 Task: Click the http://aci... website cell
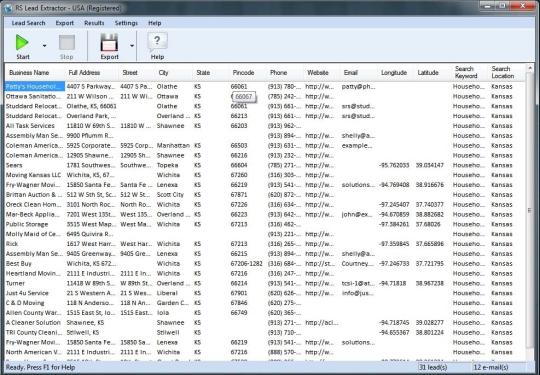pos(322,323)
